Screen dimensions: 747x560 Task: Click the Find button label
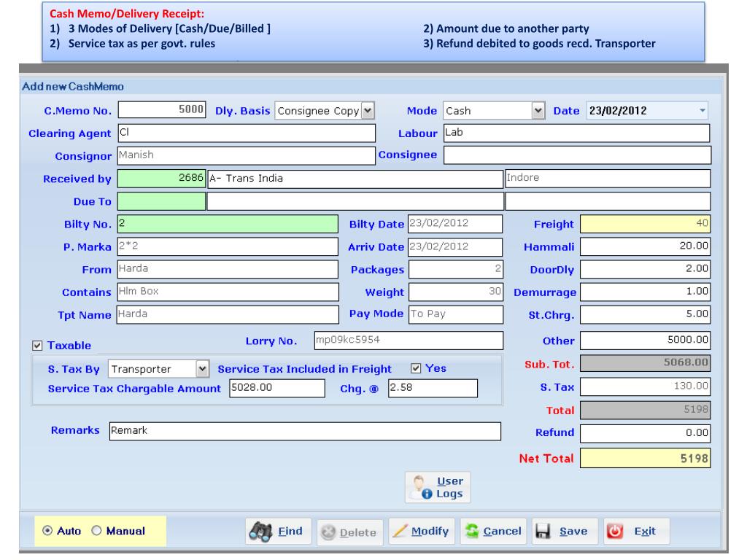tap(290, 531)
